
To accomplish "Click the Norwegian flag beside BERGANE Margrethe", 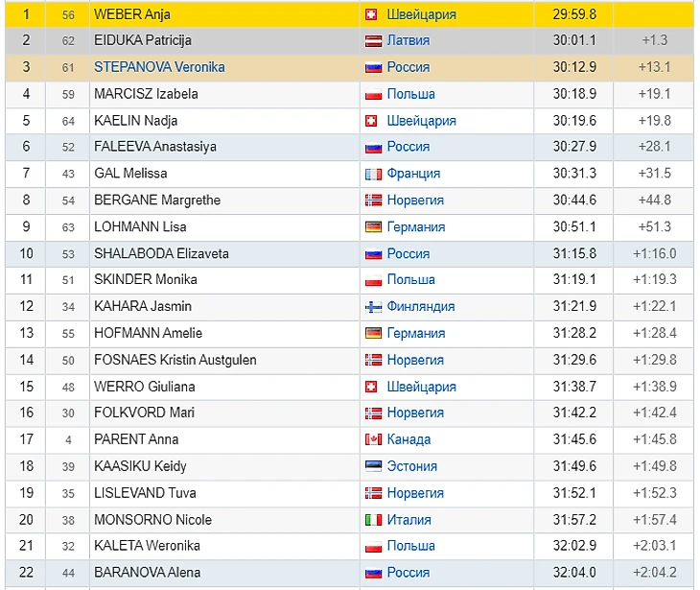I will click(374, 201).
